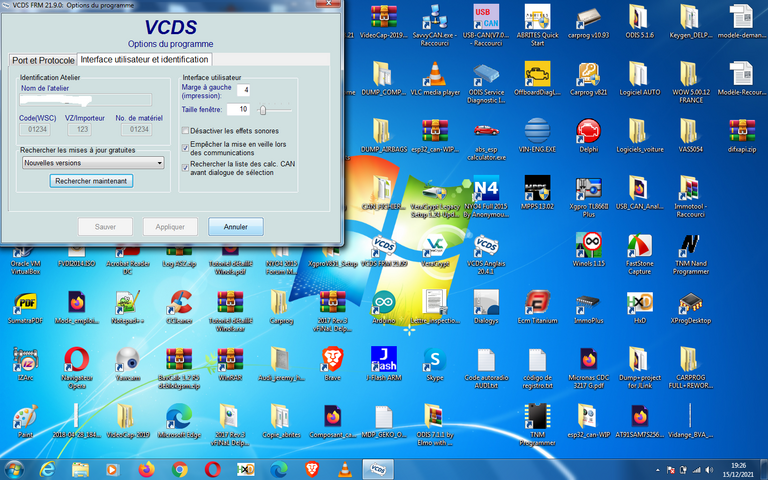Image resolution: width=768 pixels, height=480 pixels.
Task: Select the IZArc desktop icon
Action: (x=25, y=365)
